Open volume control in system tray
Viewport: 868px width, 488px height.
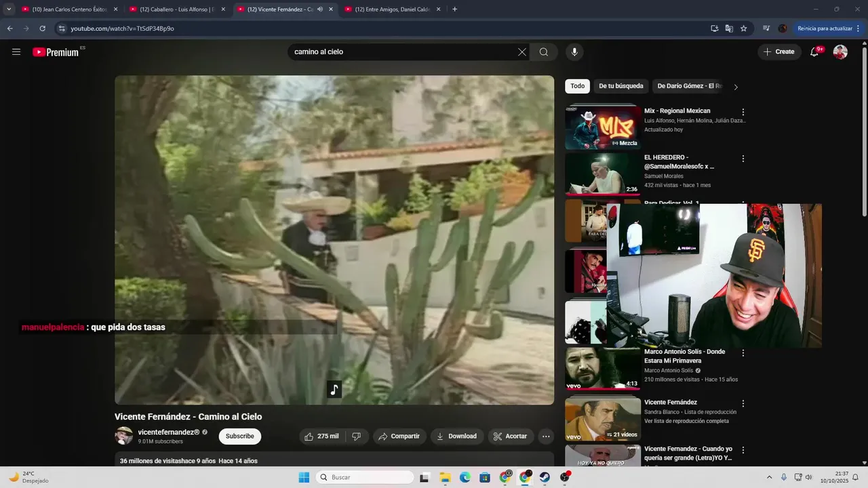pyautogui.click(x=808, y=477)
